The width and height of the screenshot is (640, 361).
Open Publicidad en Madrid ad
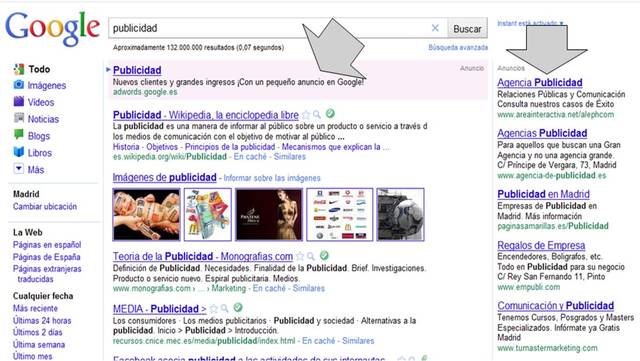coord(543,194)
